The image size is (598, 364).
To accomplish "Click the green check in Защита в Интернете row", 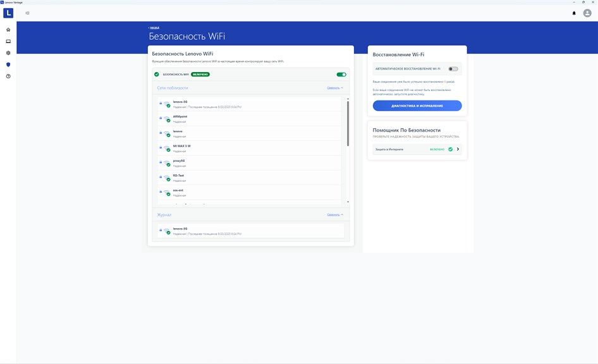I will 451,149.
